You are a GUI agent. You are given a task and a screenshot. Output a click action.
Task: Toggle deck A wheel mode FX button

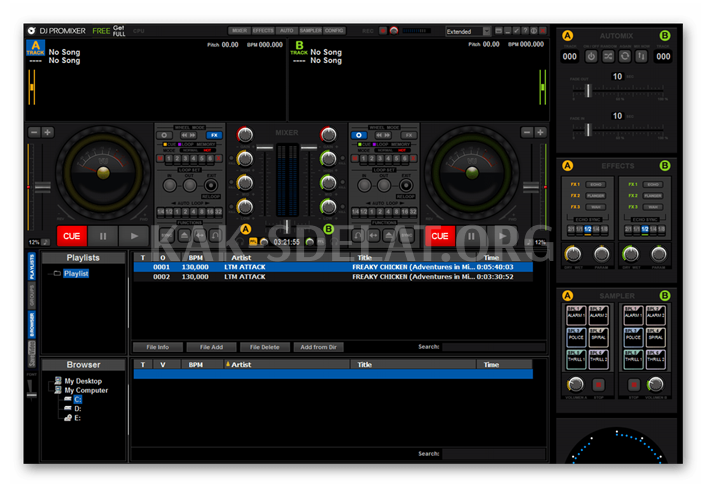214,135
